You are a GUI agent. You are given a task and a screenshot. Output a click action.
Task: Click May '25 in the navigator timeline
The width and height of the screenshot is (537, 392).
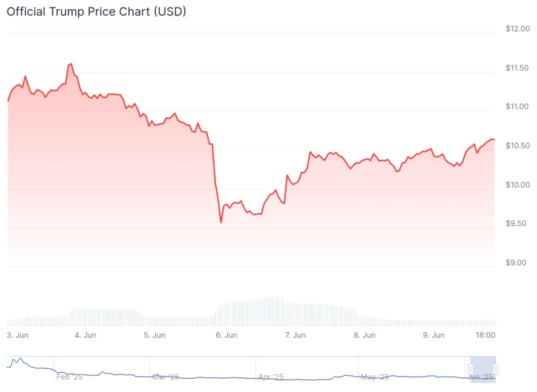pyautogui.click(x=375, y=377)
